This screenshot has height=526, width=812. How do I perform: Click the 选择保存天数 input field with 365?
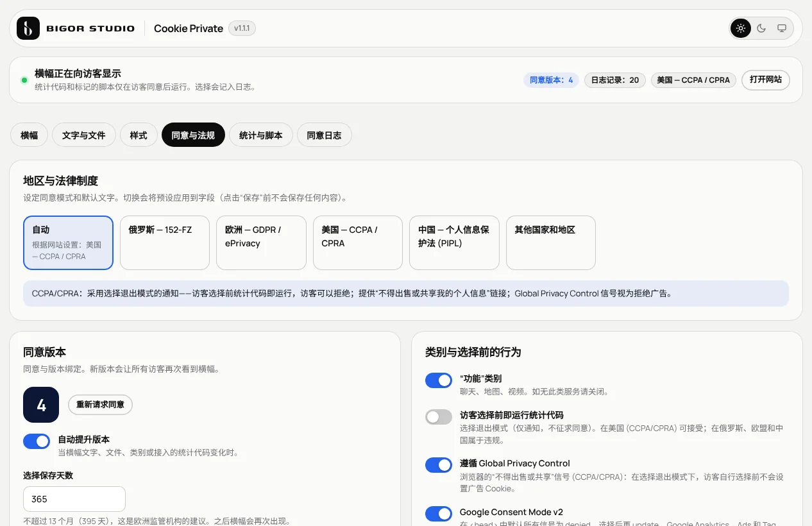point(74,499)
